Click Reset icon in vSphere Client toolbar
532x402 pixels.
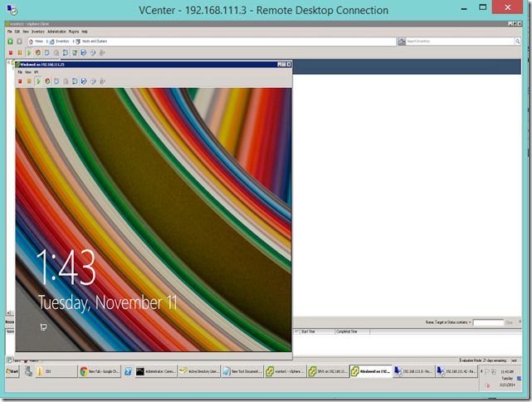(38, 52)
